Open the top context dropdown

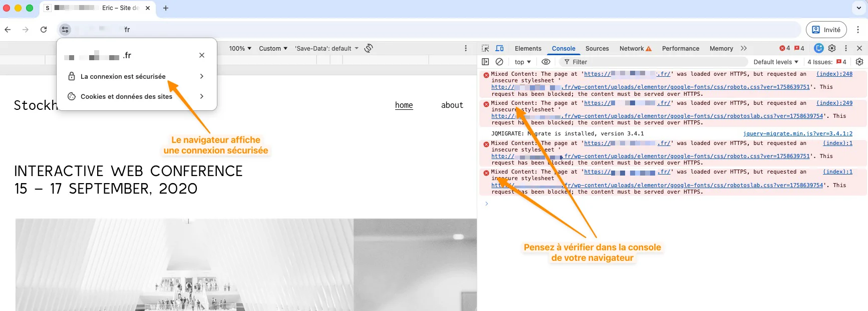click(522, 62)
